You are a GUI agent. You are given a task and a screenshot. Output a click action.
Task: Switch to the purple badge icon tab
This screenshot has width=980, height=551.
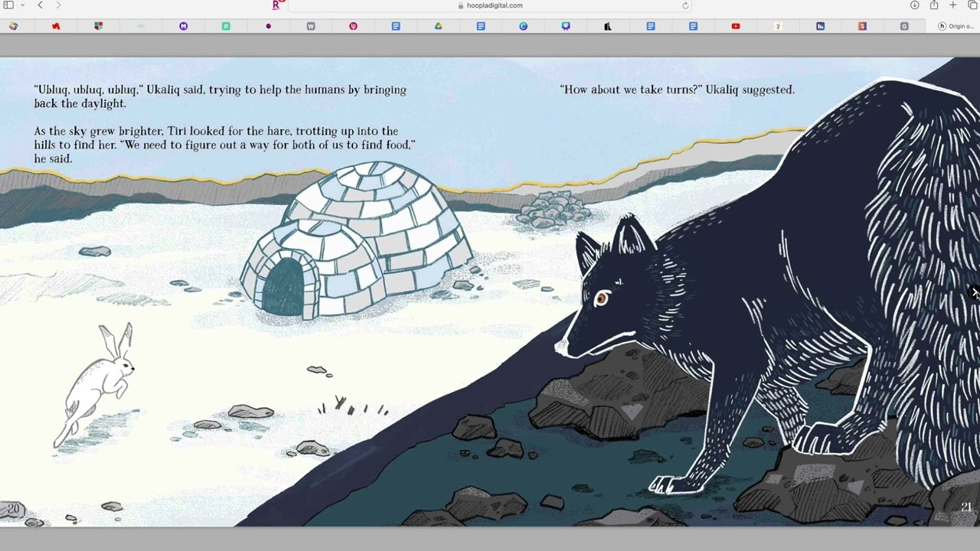(x=566, y=26)
